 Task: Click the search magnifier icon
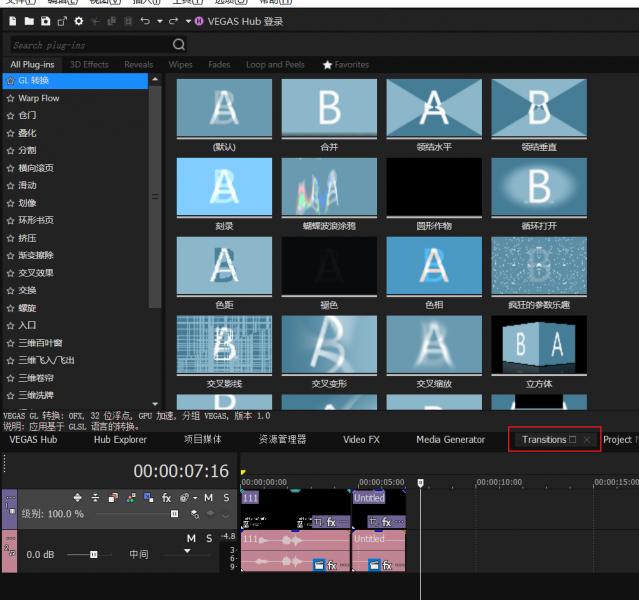tap(179, 45)
